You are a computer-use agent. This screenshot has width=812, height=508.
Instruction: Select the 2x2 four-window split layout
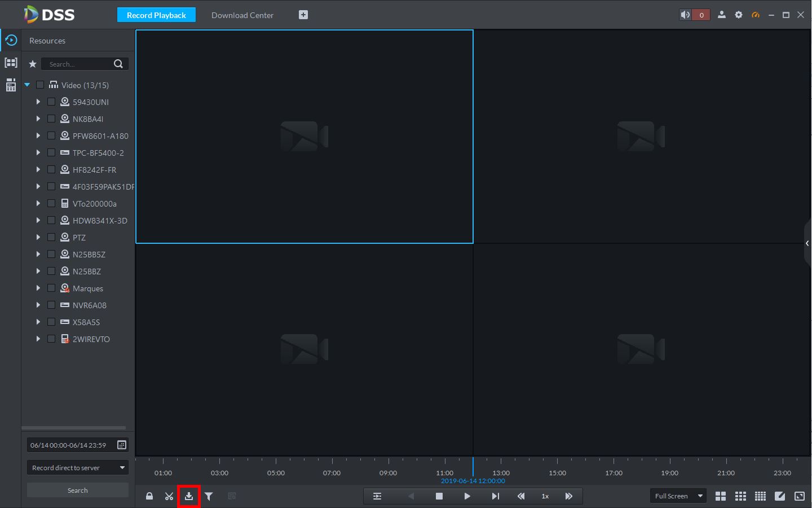point(721,496)
